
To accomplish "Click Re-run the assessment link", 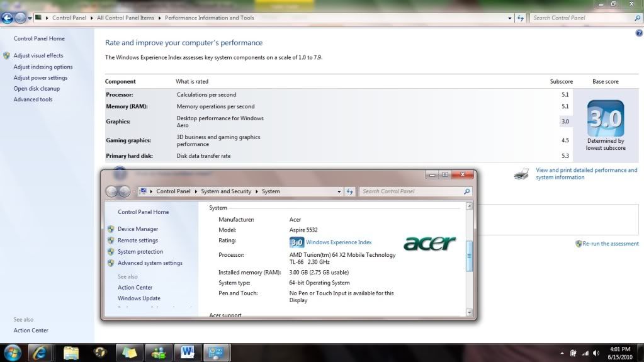I will pos(611,244).
